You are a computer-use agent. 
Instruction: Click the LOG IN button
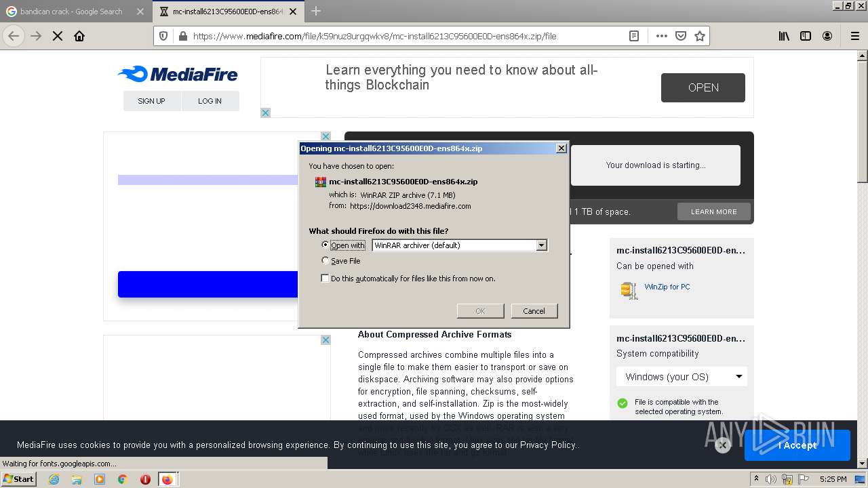[x=210, y=101]
